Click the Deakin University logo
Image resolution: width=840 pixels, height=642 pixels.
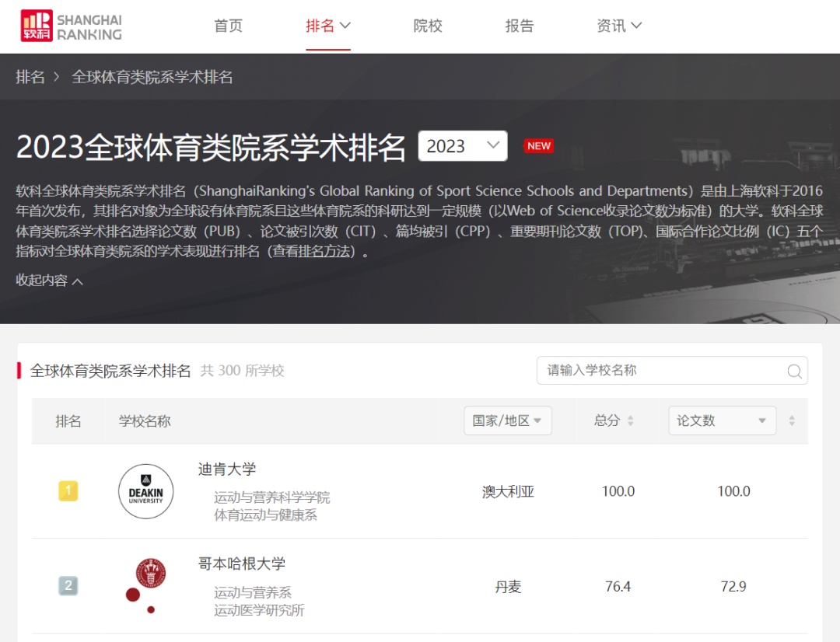pyautogui.click(x=145, y=491)
